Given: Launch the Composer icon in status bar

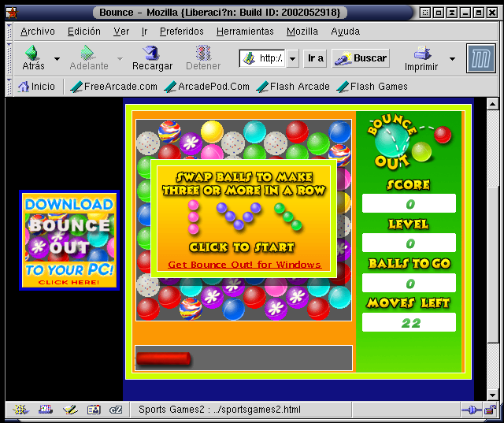Looking at the screenshot, I should coord(69,410).
